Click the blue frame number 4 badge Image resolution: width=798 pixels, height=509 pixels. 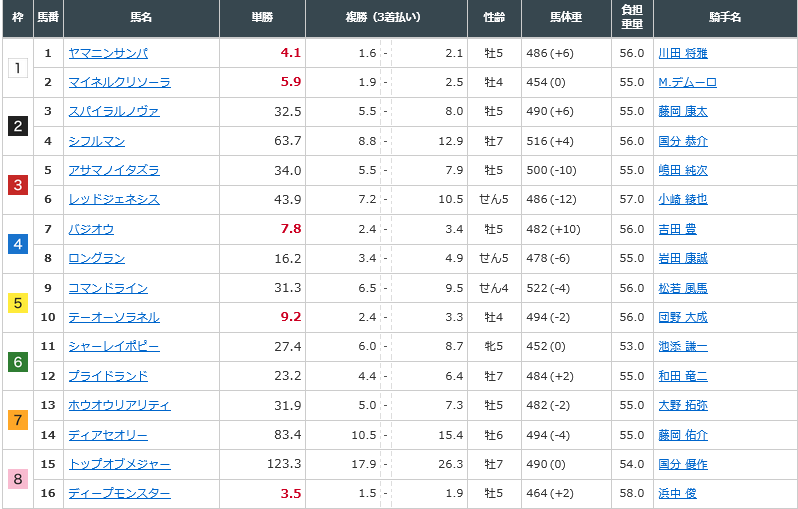click(18, 244)
